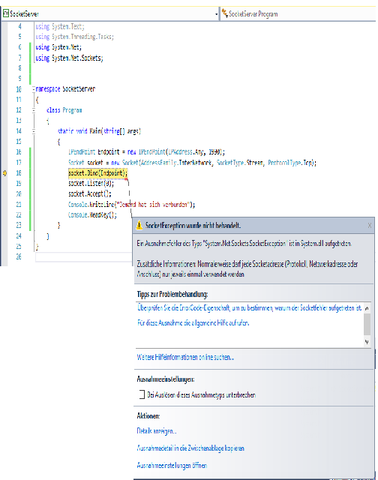Click the popup title 'SocketException wurde nicht behandelt.'
Viewport: 378px width, 480px height.
click(x=193, y=225)
